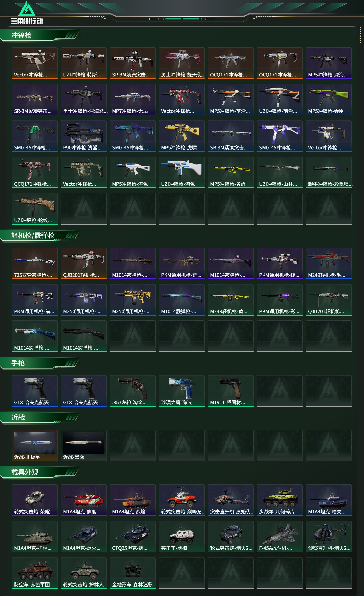The width and height of the screenshot is (364, 596).
Task: Select the MP5冲锋枪-虎啸 skin
Action: click(x=182, y=136)
